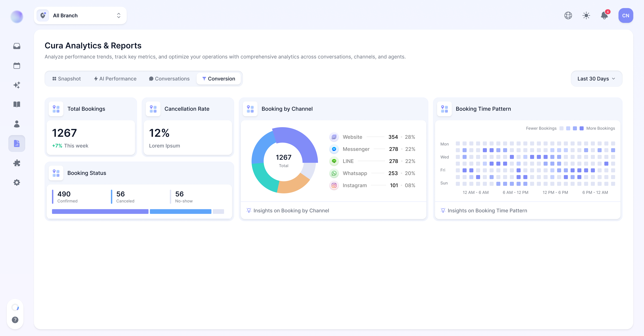
Task: Click the AI sparkles sidebar icon
Action: coord(17,85)
